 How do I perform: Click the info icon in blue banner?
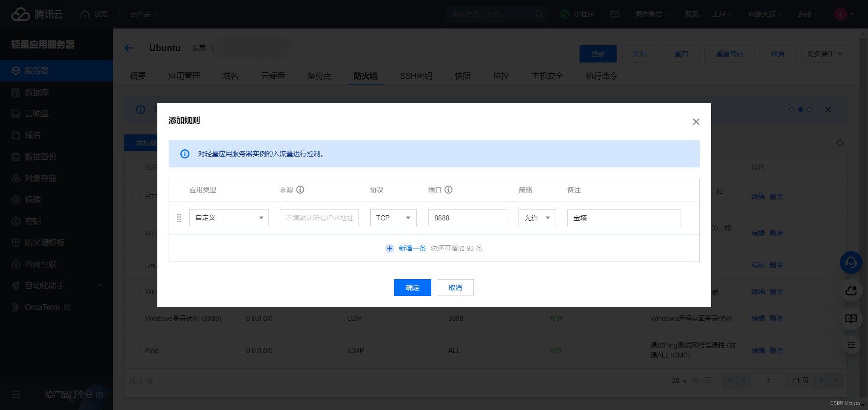(x=185, y=154)
